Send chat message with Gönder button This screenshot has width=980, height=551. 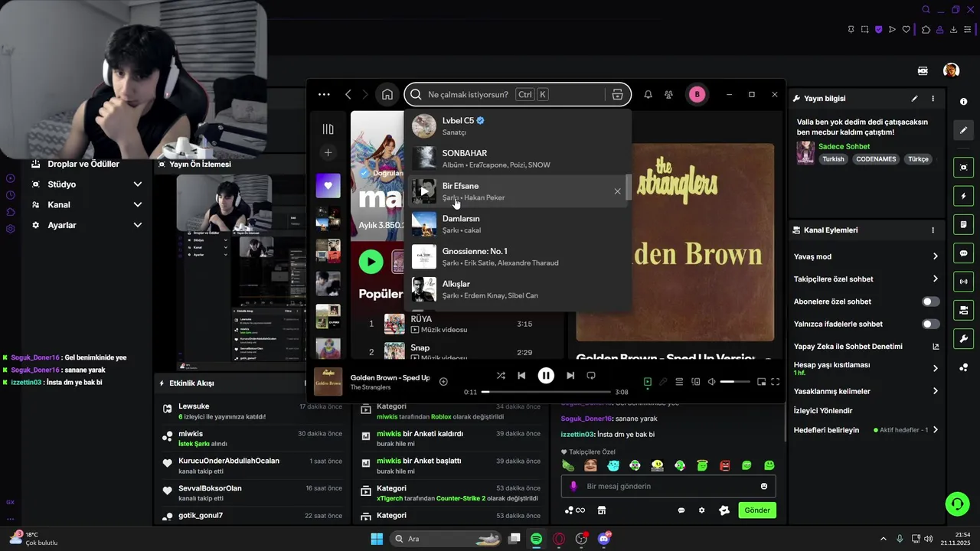757,510
